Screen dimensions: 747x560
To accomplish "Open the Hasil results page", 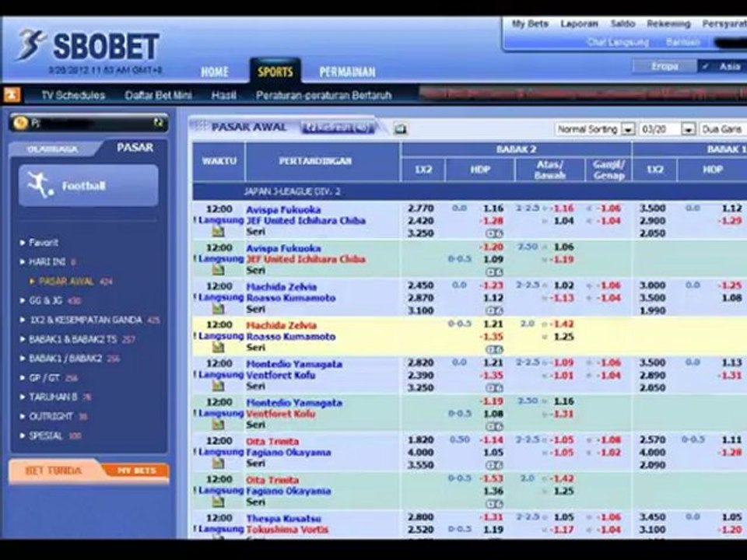I will pos(223,95).
